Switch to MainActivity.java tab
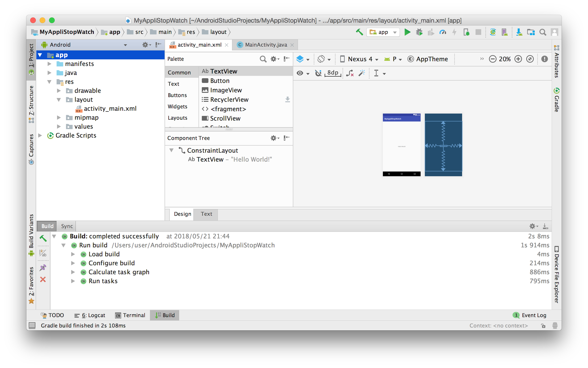The height and width of the screenshot is (368, 588). (x=265, y=45)
